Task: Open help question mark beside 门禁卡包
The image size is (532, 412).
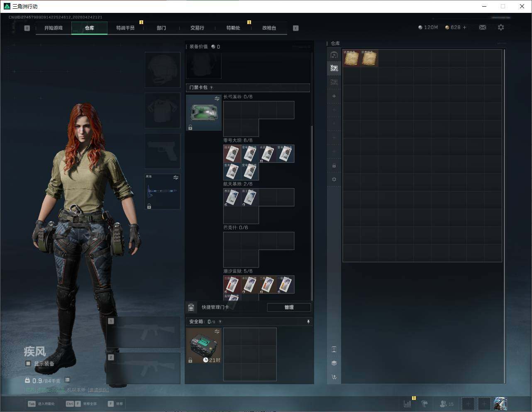Action: point(212,88)
